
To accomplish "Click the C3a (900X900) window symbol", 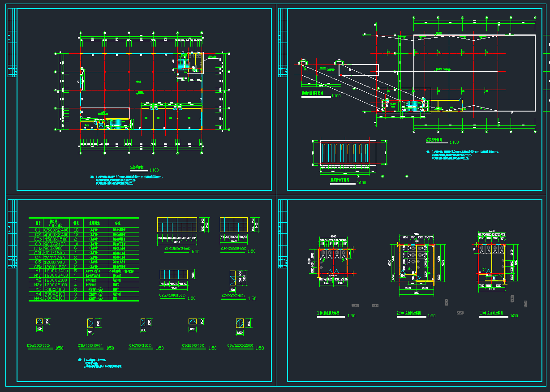I will [39, 321].
